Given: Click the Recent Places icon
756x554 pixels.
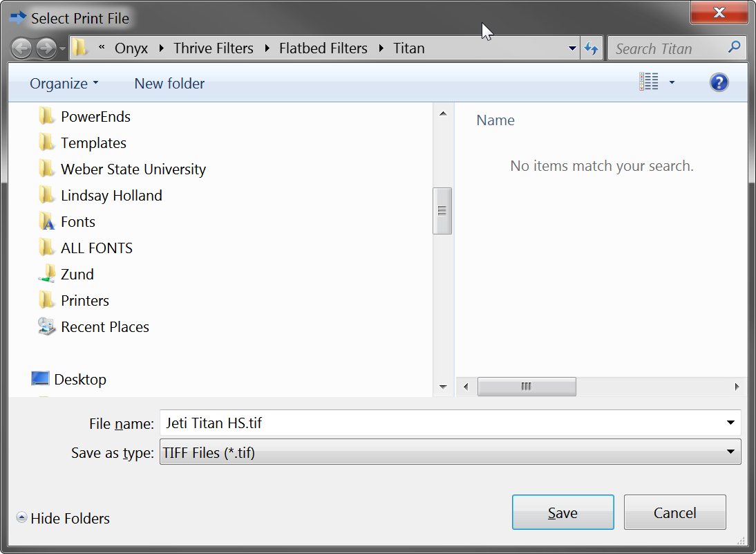Looking at the screenshot, I should click(x=46, y=326).
